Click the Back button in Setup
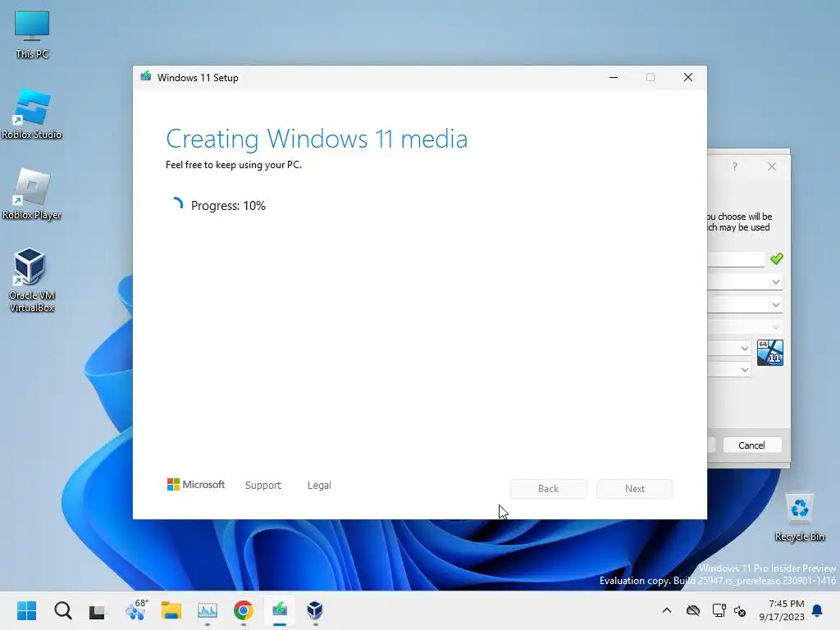The width and height of the screenshot is (840, 630). coord(549,489)
